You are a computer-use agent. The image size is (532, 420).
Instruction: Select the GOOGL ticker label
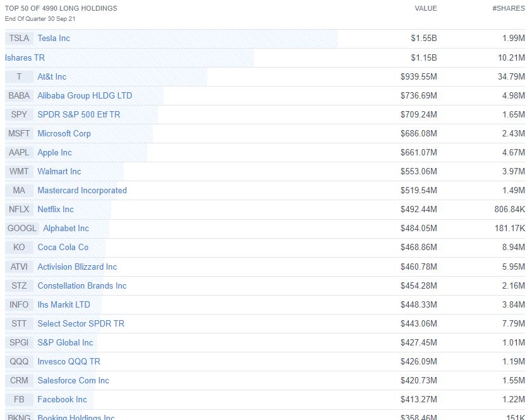click(21, 228)
